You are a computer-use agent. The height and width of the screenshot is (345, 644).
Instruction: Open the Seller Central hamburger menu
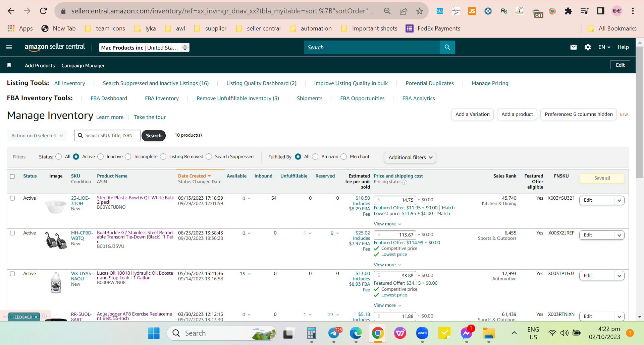[x=9, y=47]
